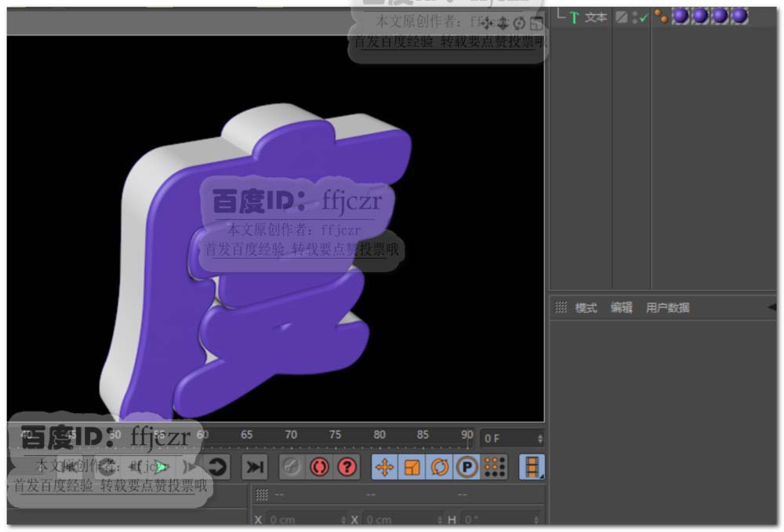Jump to the end of animation
Screen dimensions: 784x532
tap(255, 468)
